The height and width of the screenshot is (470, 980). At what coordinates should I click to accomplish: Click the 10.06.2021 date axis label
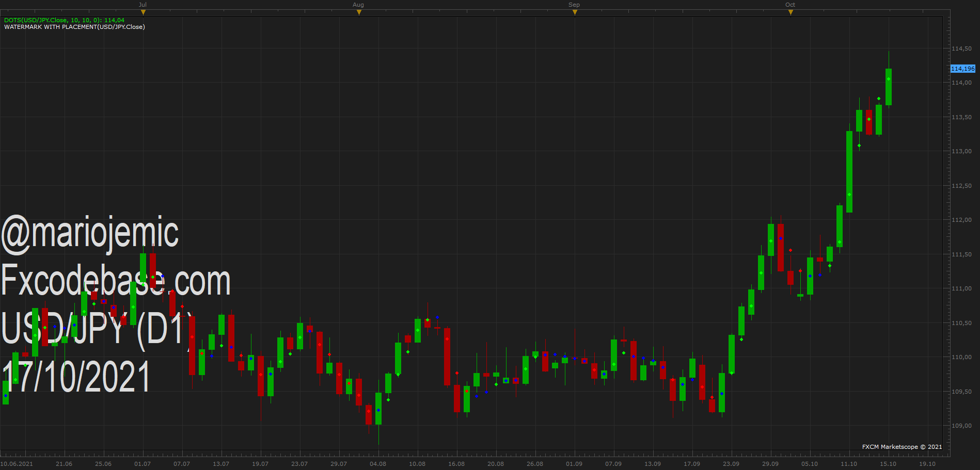[x=17, y=464]
